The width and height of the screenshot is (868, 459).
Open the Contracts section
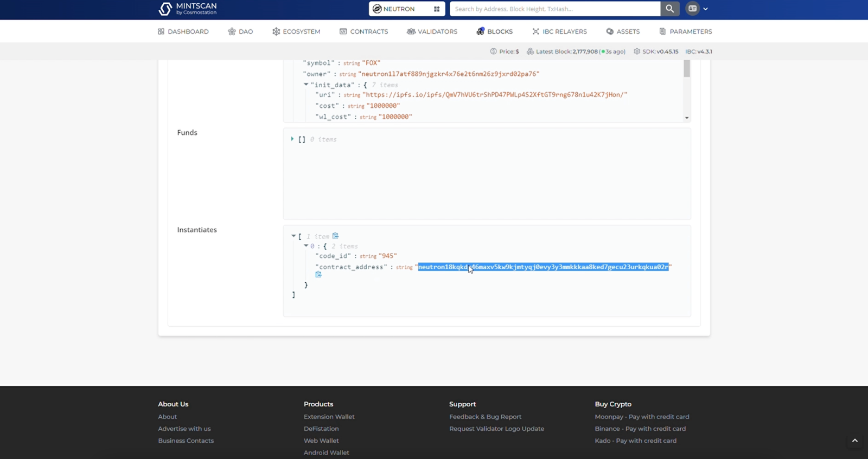[363, 31]
